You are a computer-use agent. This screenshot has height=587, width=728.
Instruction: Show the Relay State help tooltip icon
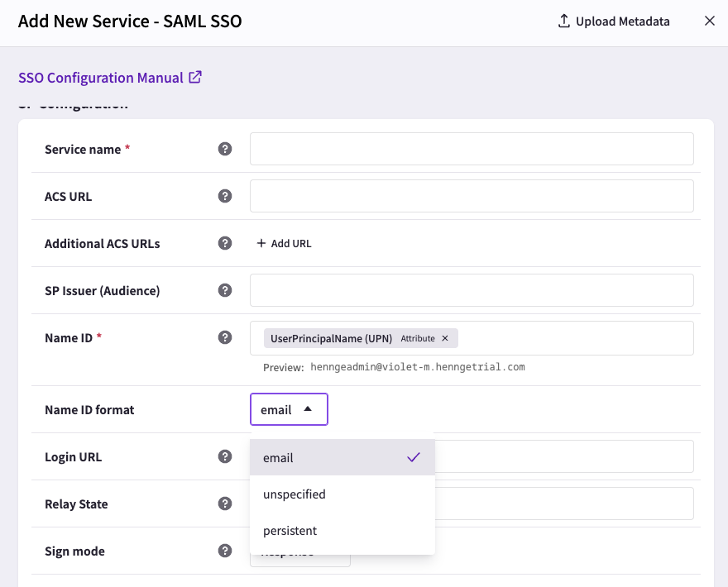pos(225,503)
